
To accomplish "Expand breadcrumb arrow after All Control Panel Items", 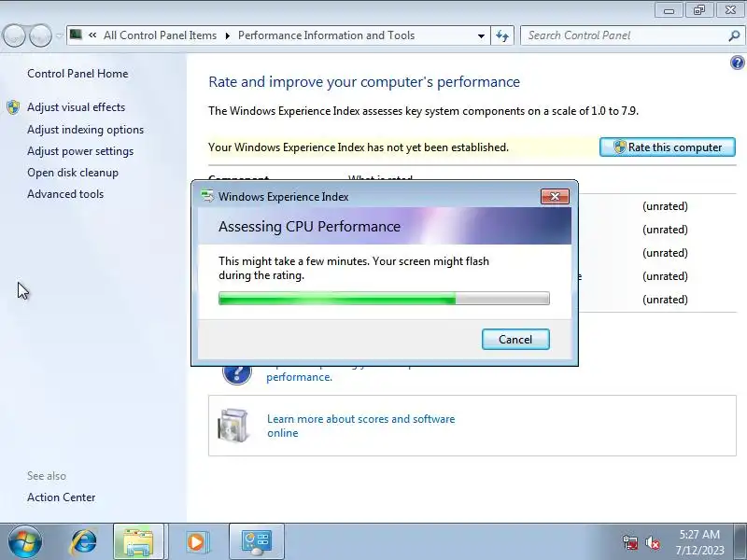I will pos(227,35).
